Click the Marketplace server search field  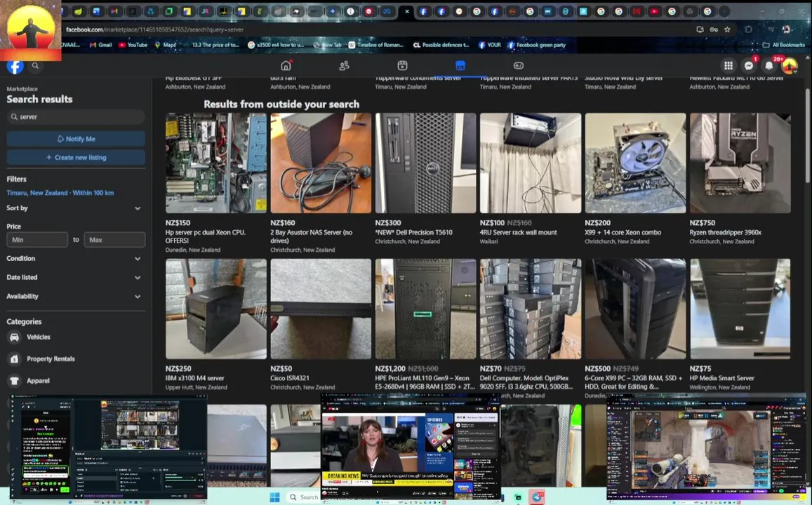pos(76,117)
